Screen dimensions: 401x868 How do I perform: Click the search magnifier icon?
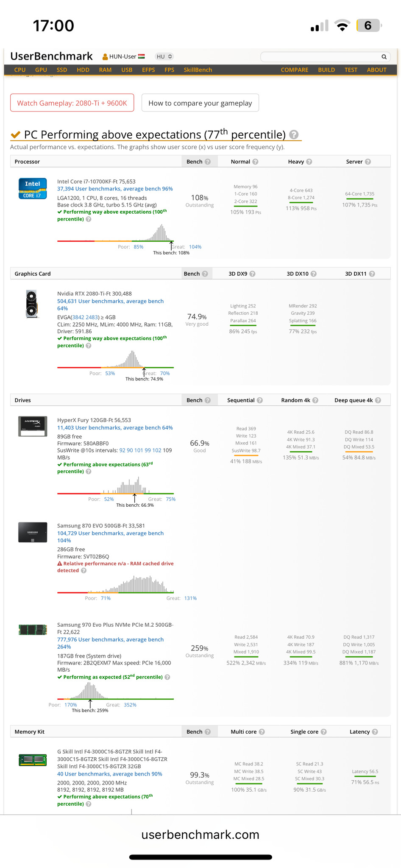[x=384, y=57]
